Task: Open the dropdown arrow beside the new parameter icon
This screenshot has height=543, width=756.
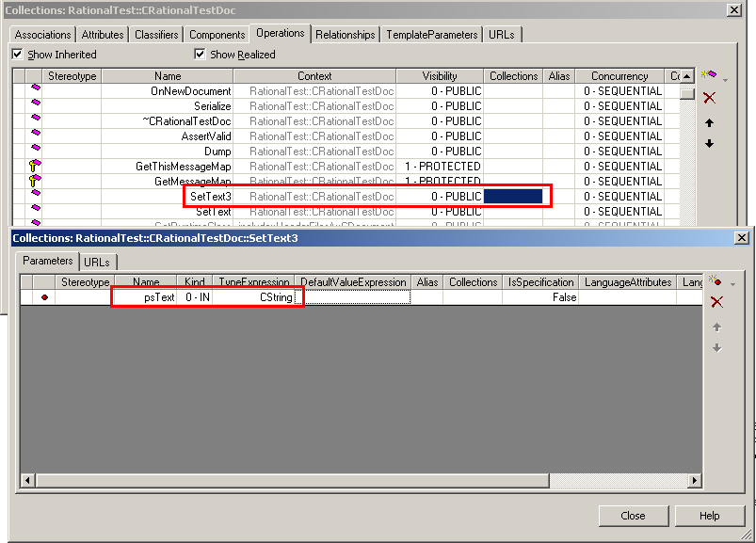Action: (732, 284)
